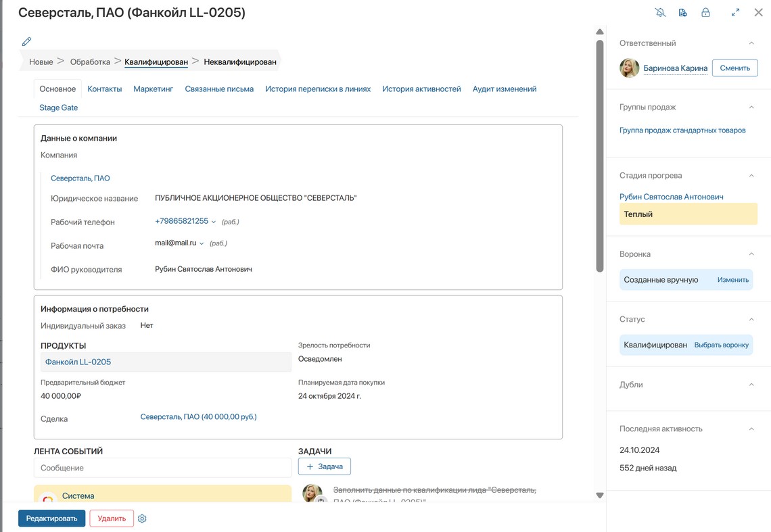The height and width of the screenshot is (532, 771).
Task: Click the vertical scrollbar thumb
Action: (599, 156)
